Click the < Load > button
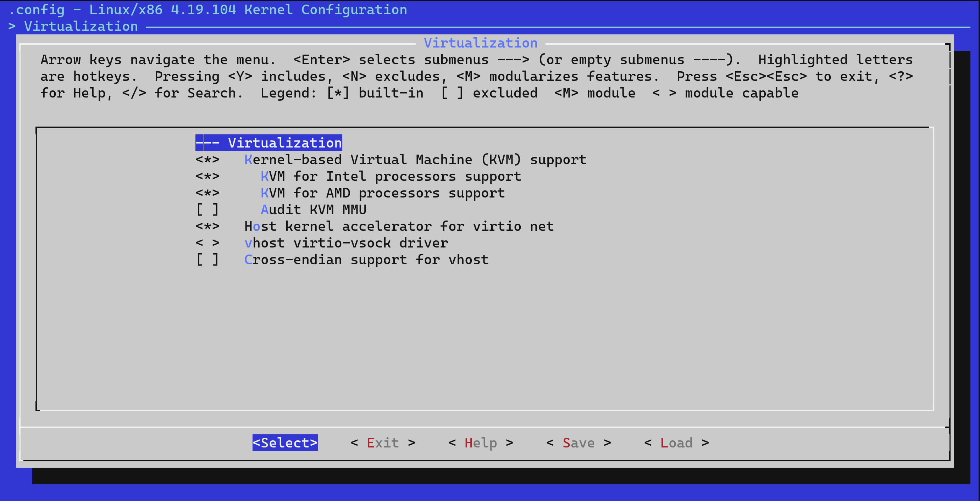The height and width of the screenshot is (501, 980). click(676, 443)
